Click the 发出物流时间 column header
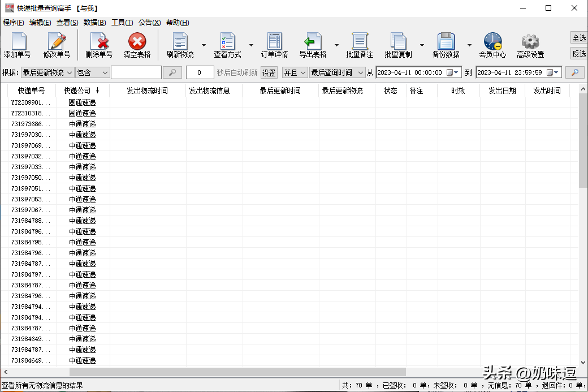588x392 pixels. click(x=148, y=91)
